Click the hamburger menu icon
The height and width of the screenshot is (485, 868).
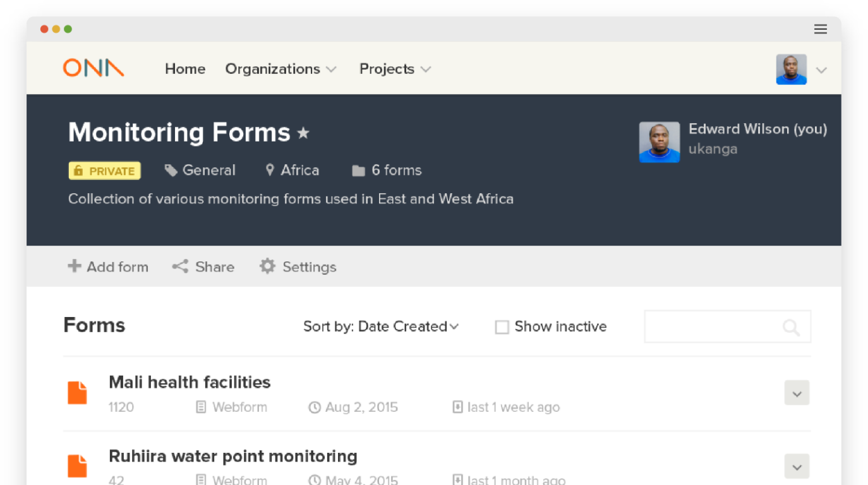click(x=821, y=29)
